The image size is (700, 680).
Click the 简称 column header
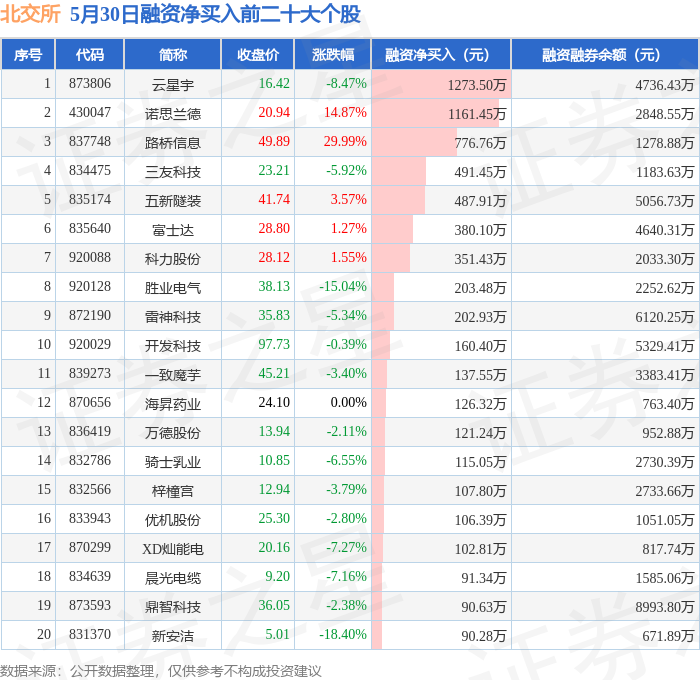click(x=173, y=54)
